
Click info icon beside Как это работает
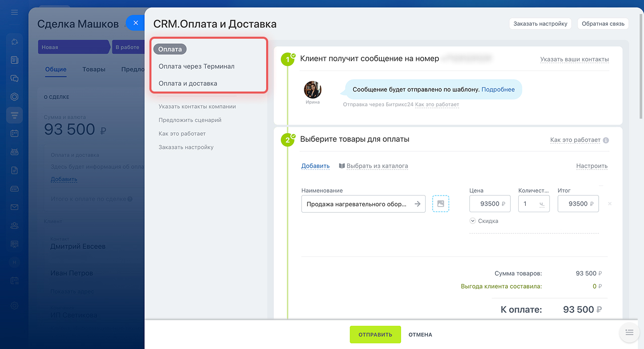[x=606, y=140]
